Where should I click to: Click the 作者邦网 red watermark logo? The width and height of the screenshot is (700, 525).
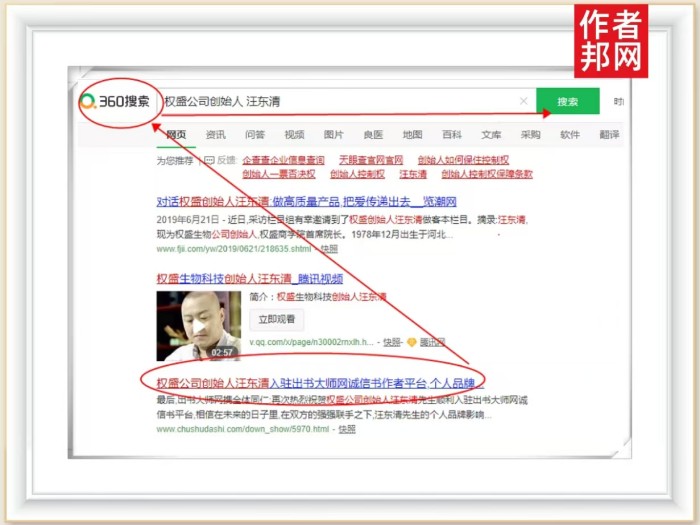(x=610, y=40)
